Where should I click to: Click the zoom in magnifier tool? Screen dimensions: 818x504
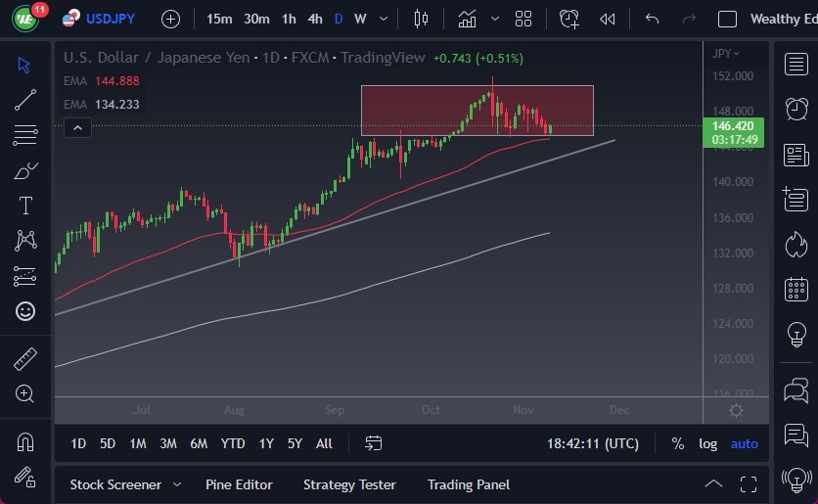pos(25,393)
